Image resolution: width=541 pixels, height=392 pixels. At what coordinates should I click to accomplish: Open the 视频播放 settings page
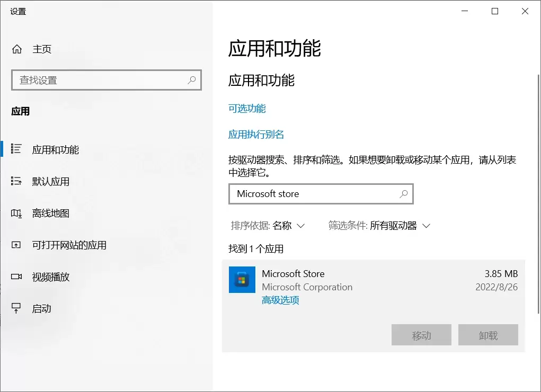pos(50,277)
